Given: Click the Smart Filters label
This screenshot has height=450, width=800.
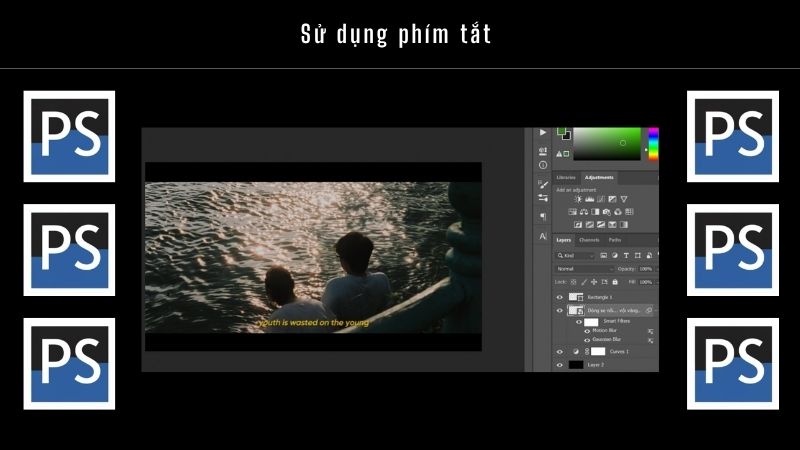Looking at the screenshot, I should pos(617,321).
